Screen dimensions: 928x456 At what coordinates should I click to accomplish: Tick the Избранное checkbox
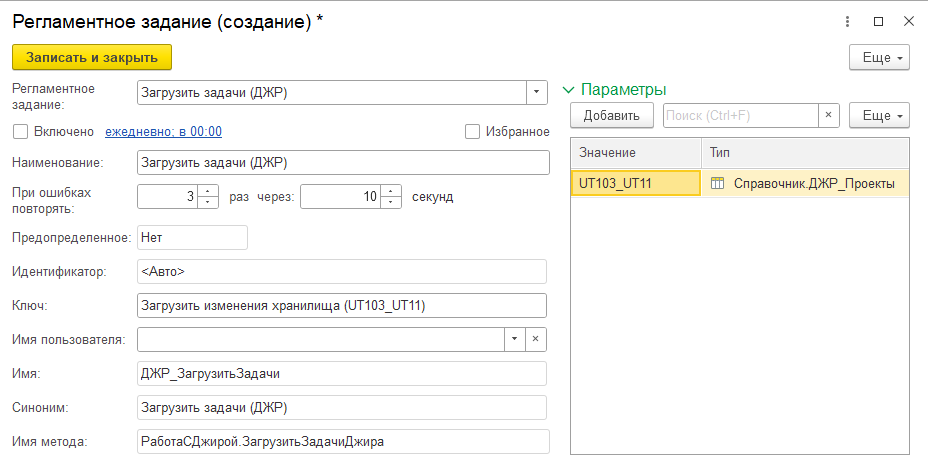pos(473,131)
